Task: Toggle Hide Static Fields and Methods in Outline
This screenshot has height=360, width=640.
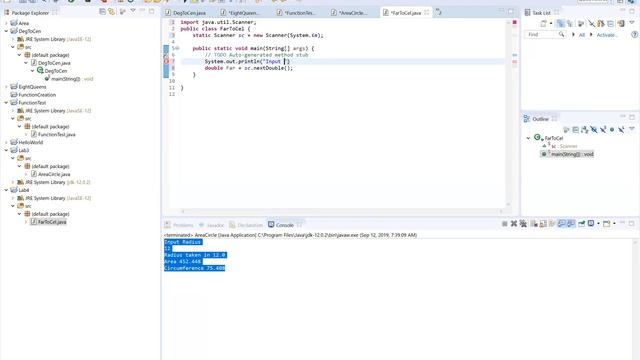Action: pos(603,130)
